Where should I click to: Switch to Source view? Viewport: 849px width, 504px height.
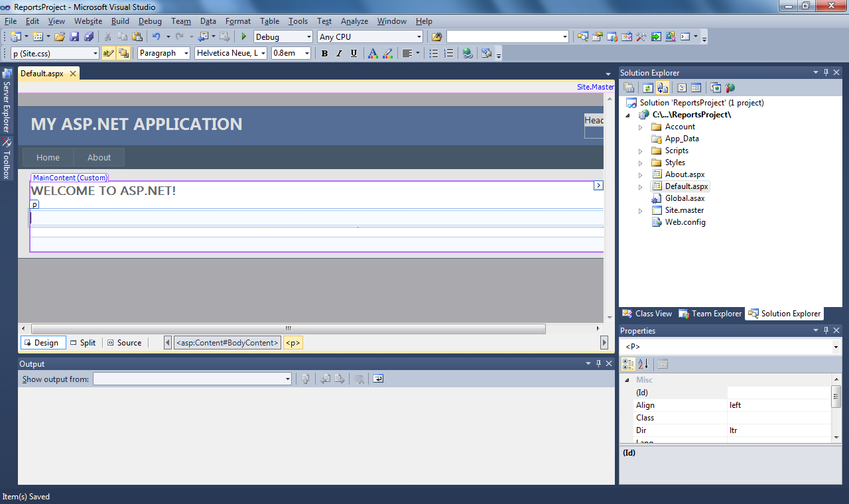click(x=124, y=343)
